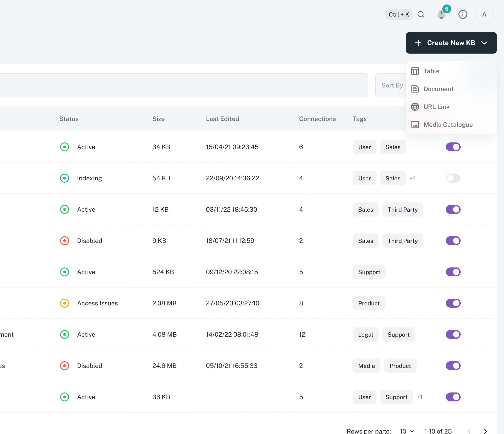Click the Create New KB button
Viewport: 504px width, 434px height.
tap(451, 43)
